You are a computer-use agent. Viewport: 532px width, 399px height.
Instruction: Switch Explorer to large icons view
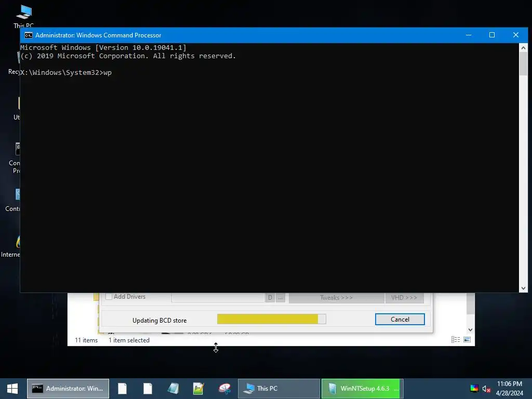click(467, 340)
